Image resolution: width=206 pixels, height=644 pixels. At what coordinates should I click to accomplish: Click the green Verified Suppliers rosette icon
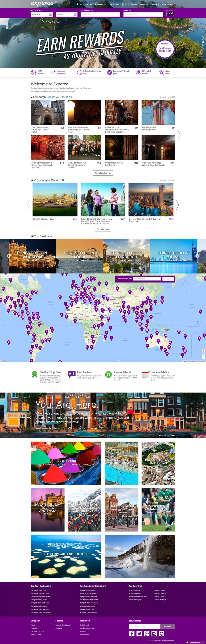pos(35,374)
